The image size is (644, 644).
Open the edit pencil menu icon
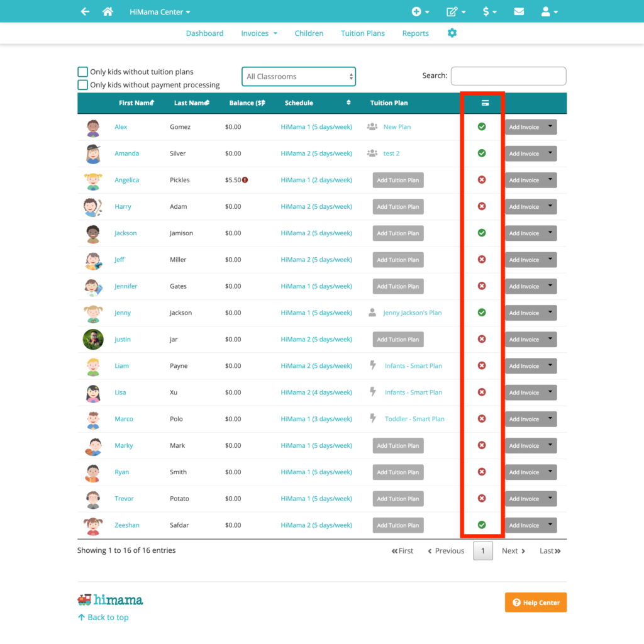[x=456, y=12]
